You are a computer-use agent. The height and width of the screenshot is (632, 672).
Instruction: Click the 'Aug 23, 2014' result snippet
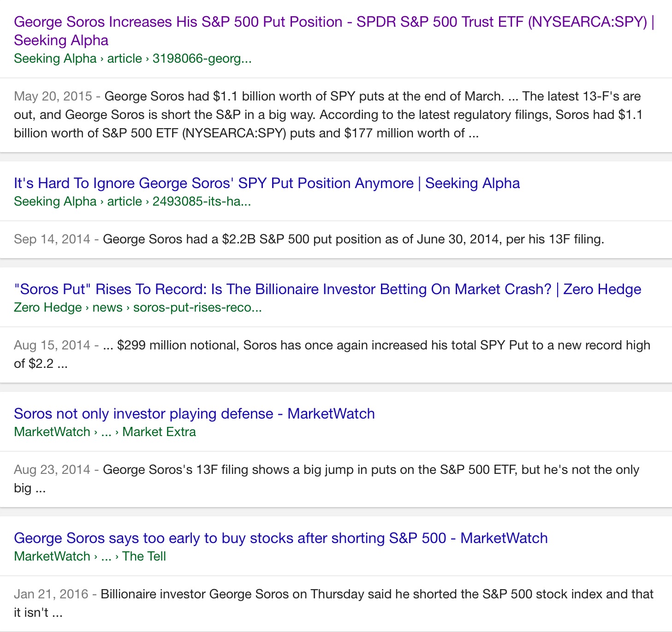click(327, 479)
